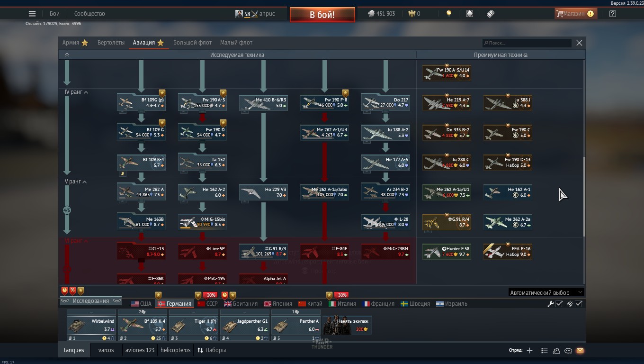Toggle the auto-refill ammo checkbox
The width and height of the screenshot is (644, 364).
pos(579,304)
